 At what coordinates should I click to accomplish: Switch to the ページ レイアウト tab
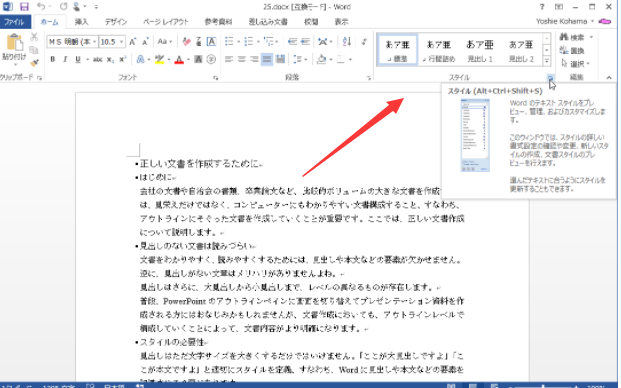coord(166,22)
